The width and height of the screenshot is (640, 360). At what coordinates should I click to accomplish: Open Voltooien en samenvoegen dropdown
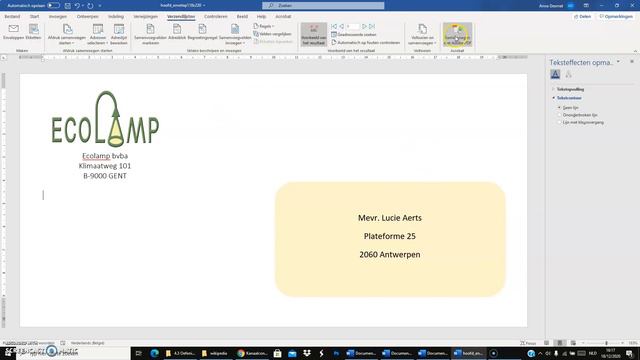[422, 34]
